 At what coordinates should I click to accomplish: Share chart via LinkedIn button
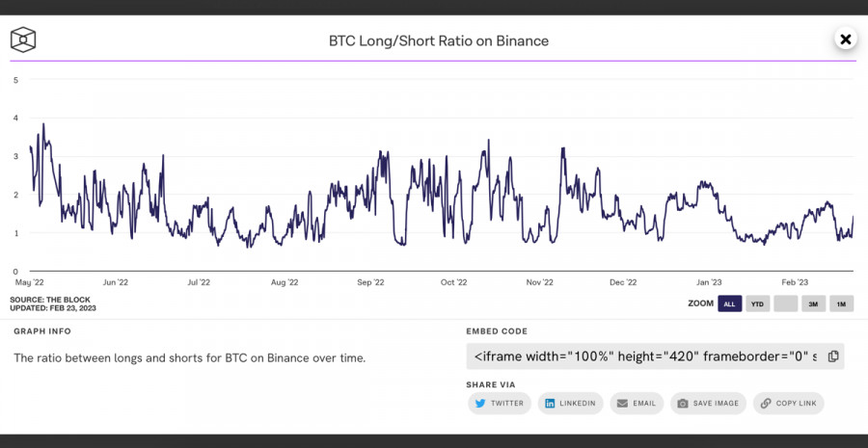[570, 404]
